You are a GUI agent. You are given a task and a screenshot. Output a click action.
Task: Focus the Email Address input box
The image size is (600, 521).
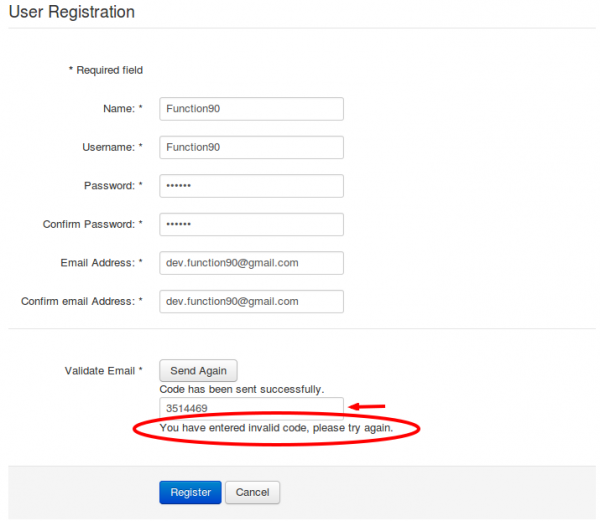pos(251,263)
